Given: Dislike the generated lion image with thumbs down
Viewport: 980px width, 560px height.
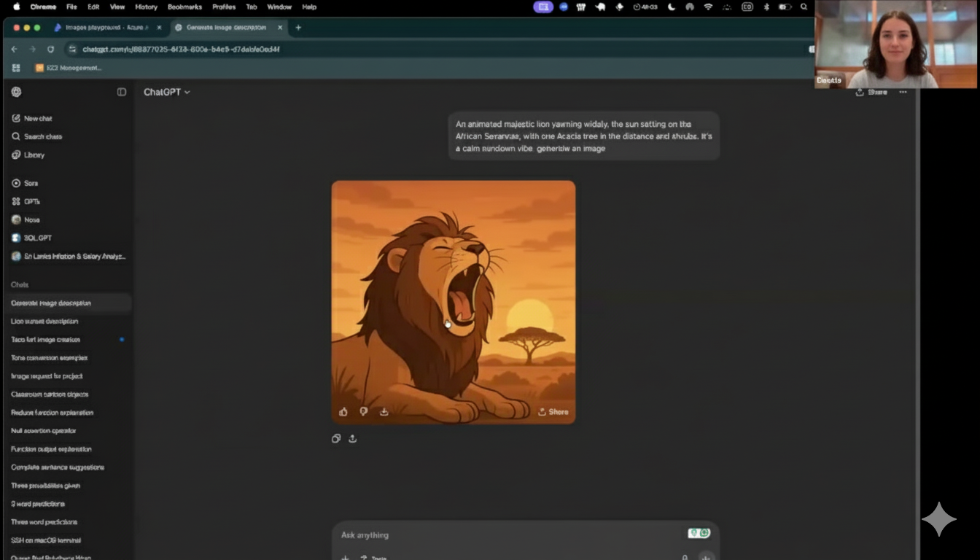Looking at the screenshot, I should tap(363, 412).
